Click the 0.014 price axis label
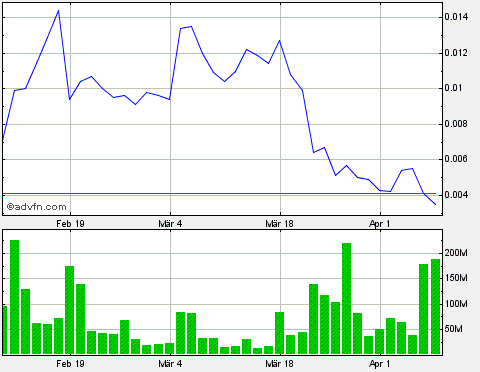 pos(456,17)
